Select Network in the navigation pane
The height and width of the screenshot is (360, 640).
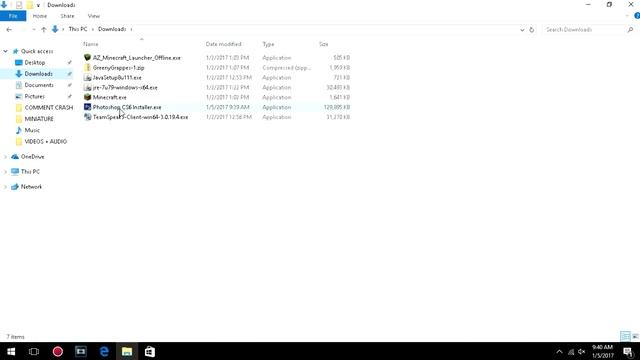pos(31,187)
